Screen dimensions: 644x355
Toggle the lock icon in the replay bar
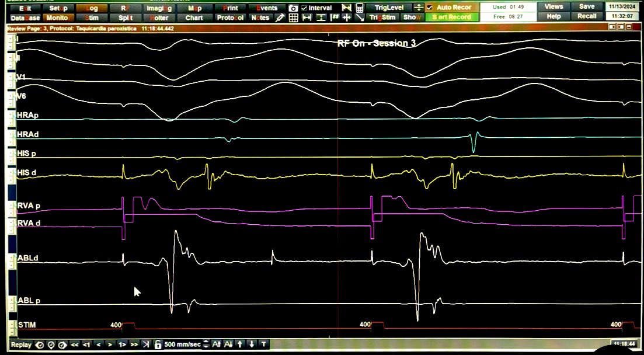point(158,344)
